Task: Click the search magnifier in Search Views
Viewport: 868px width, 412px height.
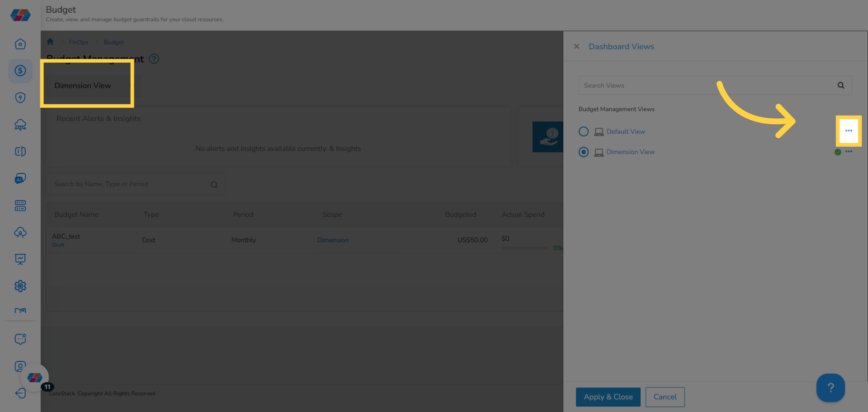Action: coord(841,85)
